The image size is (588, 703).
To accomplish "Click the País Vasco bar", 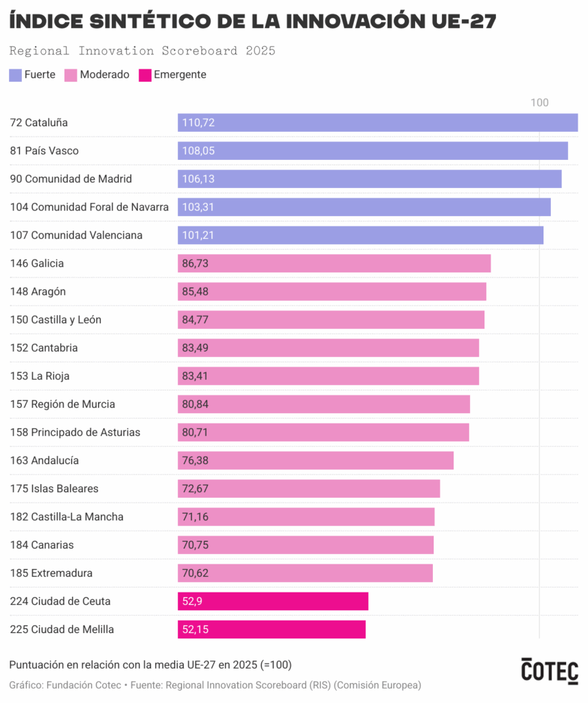I will pos(373,151).
